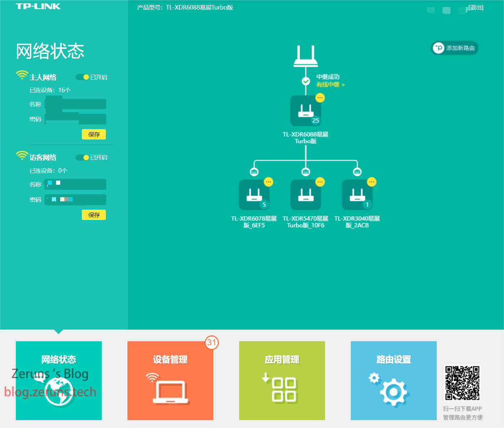Click the 退出 logout link
The image size is (504, 428).
coord(476,7)
